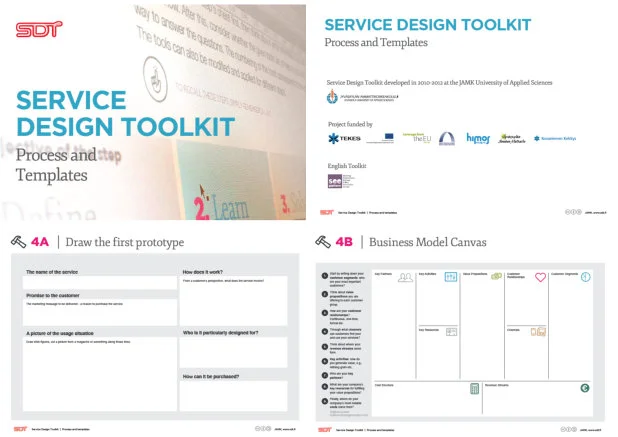Click the 'Business Model Canvas' heading
The height and width of the screenshot is (437, 618).
(x=428, y=242)
